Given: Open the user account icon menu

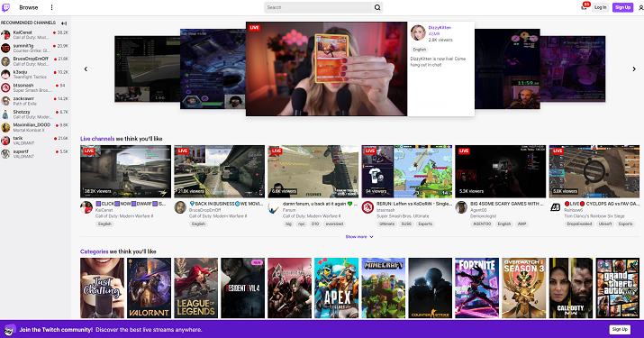Looking at the screenshot, I should [640, 7].
